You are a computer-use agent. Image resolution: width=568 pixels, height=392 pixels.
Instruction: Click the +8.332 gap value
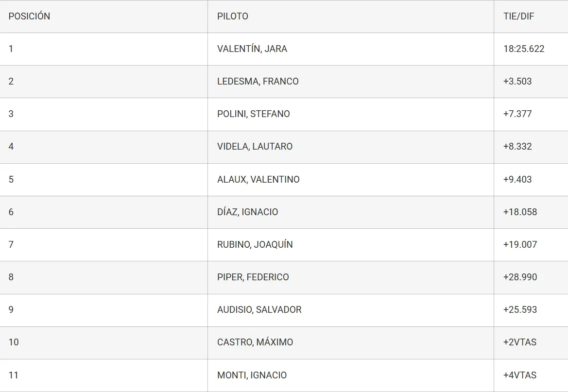pyautogui.click(x=517, y=146)
